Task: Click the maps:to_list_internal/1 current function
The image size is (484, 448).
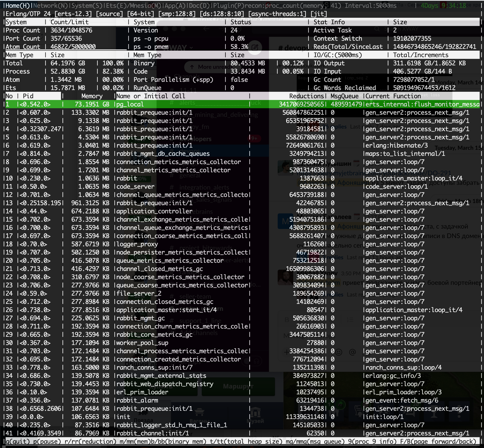Action: tap(405, 154)
